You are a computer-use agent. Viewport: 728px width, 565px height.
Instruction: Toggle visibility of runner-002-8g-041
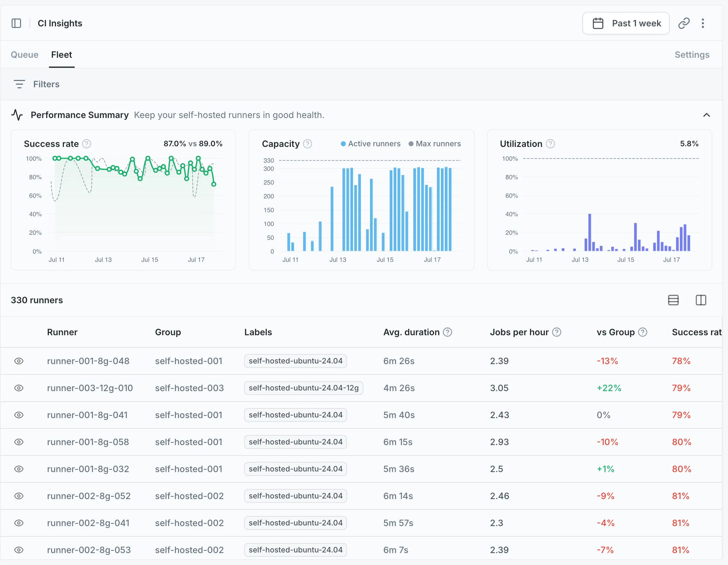coord(19,523)
